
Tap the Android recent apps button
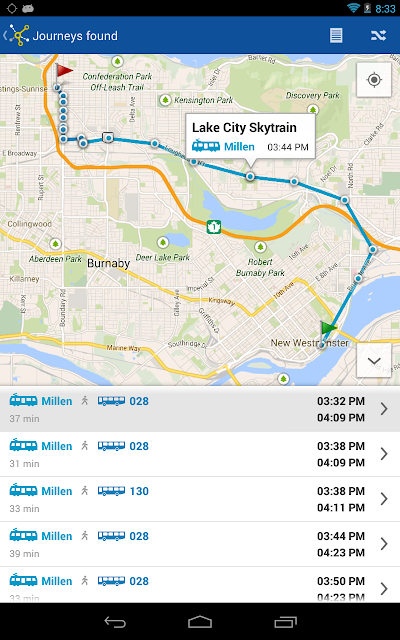pyautogui.click(x=285, y=622)
